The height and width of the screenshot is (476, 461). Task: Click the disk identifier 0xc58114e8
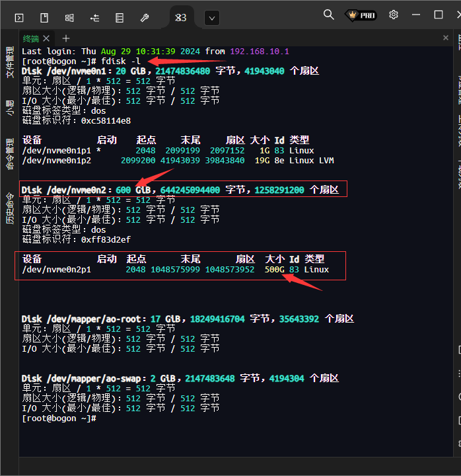(106, 120)
